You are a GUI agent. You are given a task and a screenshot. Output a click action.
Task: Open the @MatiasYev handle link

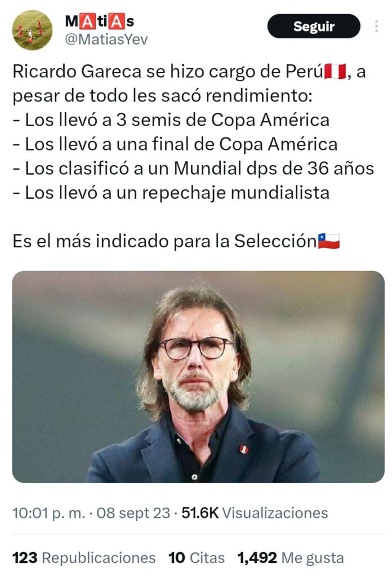(x=106, y=39)
